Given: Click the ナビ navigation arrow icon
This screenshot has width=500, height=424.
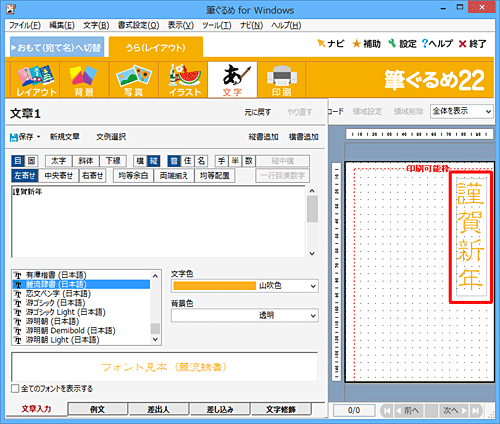Looking at the screenshot, I should coord(321,43).
